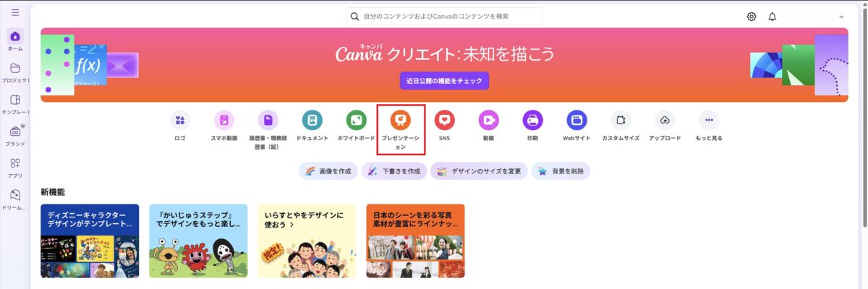
Task: Click the 下書きを作成 button
Action: pos(394,171)
